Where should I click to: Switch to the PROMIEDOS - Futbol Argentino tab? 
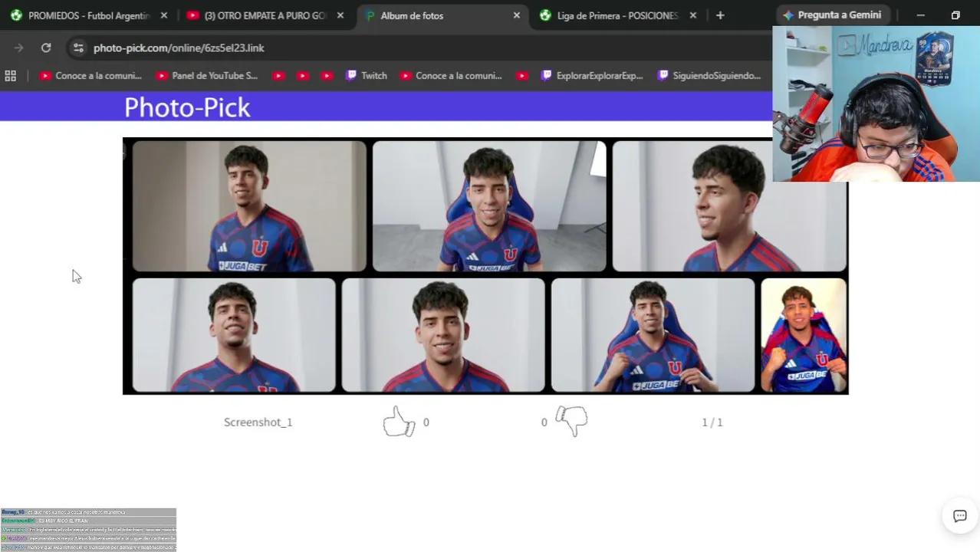pos(88,15)
